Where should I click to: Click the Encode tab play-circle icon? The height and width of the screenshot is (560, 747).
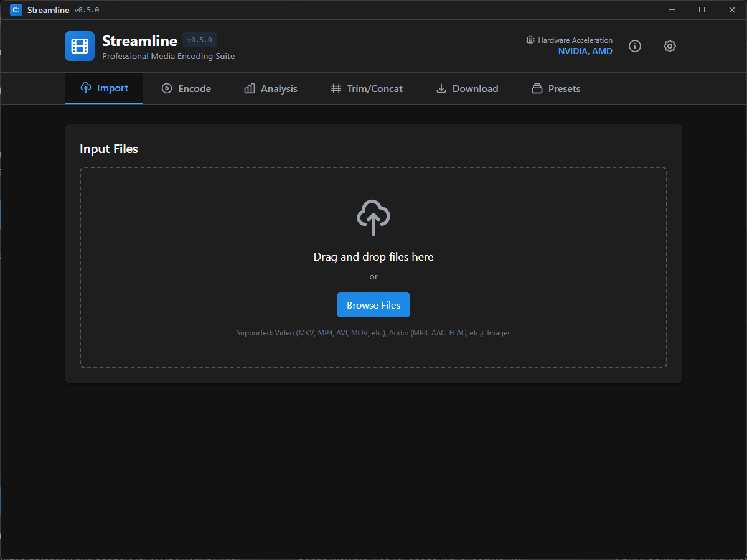pos(167,88)
